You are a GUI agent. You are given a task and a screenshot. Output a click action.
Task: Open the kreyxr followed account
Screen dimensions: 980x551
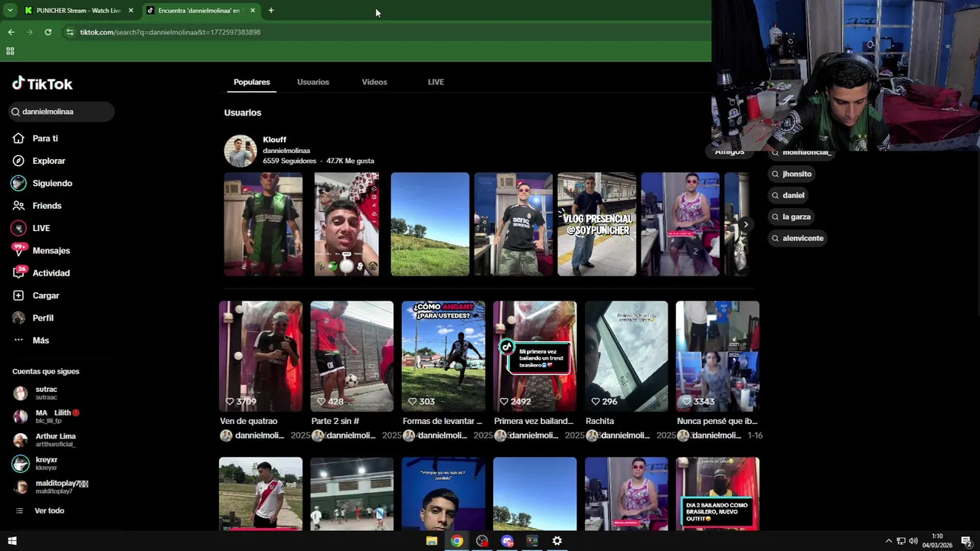coord(46,464)
